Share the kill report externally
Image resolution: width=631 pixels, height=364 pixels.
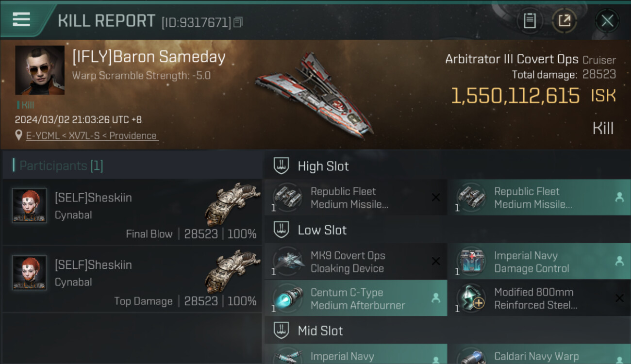point(565,21)
